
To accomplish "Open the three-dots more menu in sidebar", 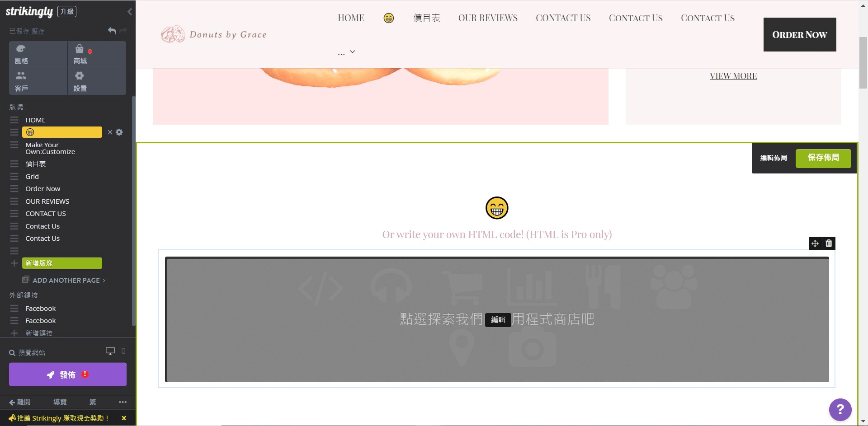I will point(123,402).
